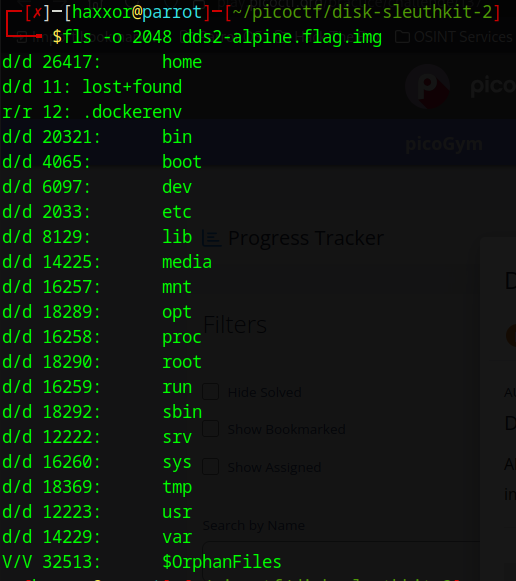The width and height of the screenshot is (516, 581).
Task: Click the Progress Tracker chart icon
Action: 212,238
